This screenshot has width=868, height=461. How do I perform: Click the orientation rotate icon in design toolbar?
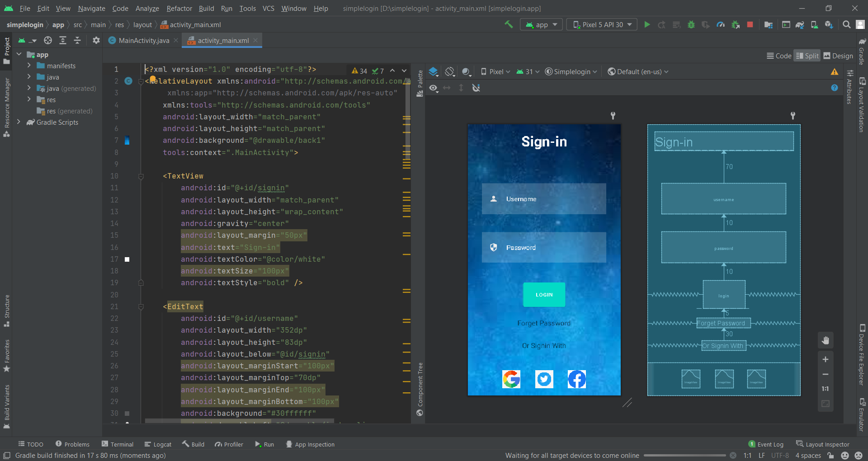tap(449, 72)
